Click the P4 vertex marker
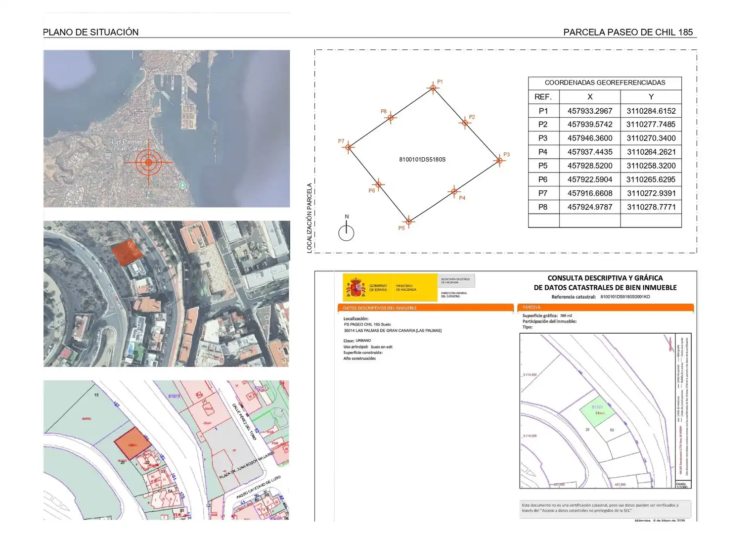This screenshot has height=534, width=756. [454, 191]
